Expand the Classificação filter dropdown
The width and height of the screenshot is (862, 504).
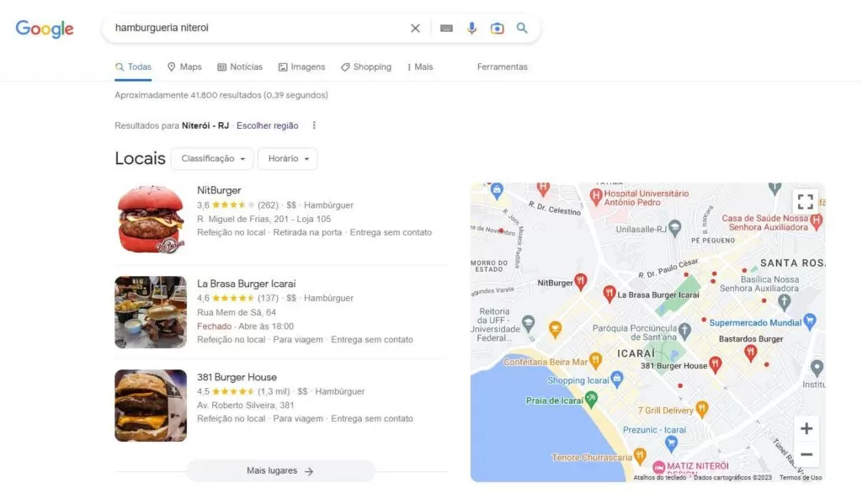(212, 158)
